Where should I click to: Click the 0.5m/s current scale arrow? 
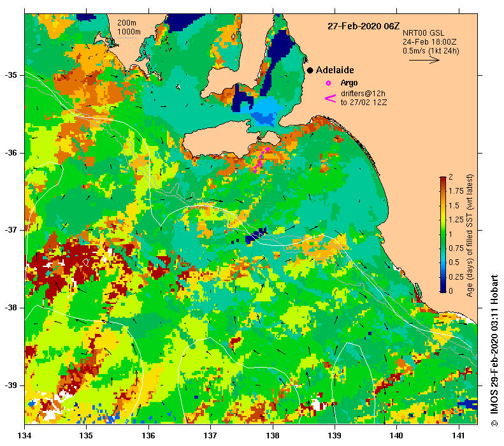(x=424, y=60)
